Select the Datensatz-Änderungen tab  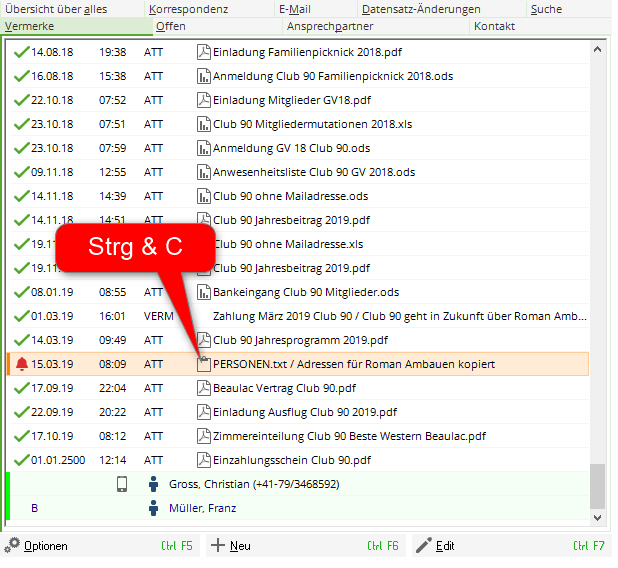(x=420, y=9)
